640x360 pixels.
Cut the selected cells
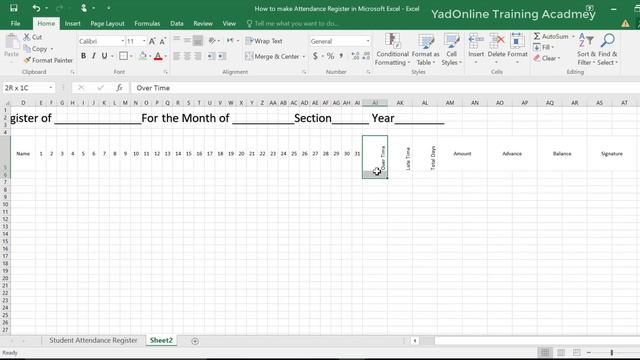pos(33,37)
